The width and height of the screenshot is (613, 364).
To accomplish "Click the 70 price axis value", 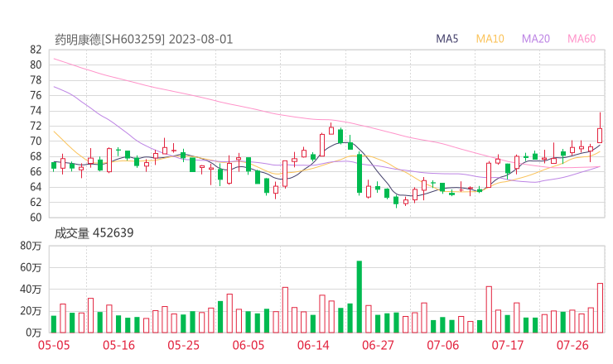I will click(36, 141).
